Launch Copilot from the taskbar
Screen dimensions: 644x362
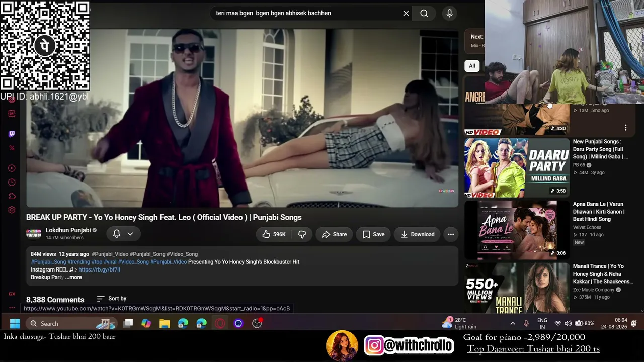[x=146, y=323]
